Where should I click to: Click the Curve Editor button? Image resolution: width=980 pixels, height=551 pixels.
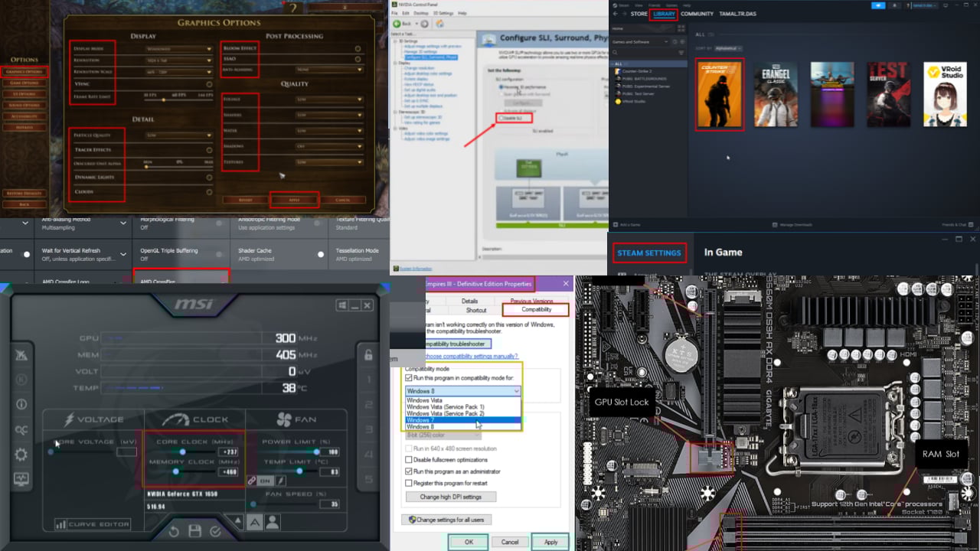click(x=93, y=524)
